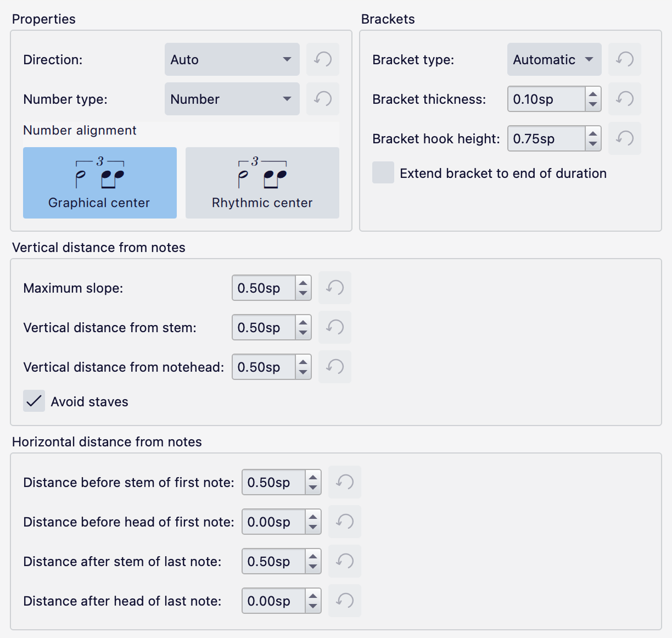Reset Distance before stem of first note
The width and height of the screenshot is (672, 638).
point(345,482)
